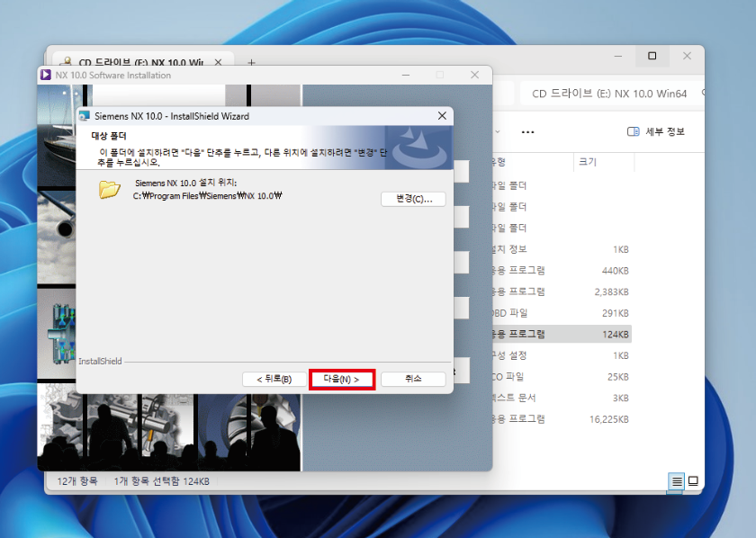Close the File Explorer window
The image size is (756, 538).
point(687,56)
